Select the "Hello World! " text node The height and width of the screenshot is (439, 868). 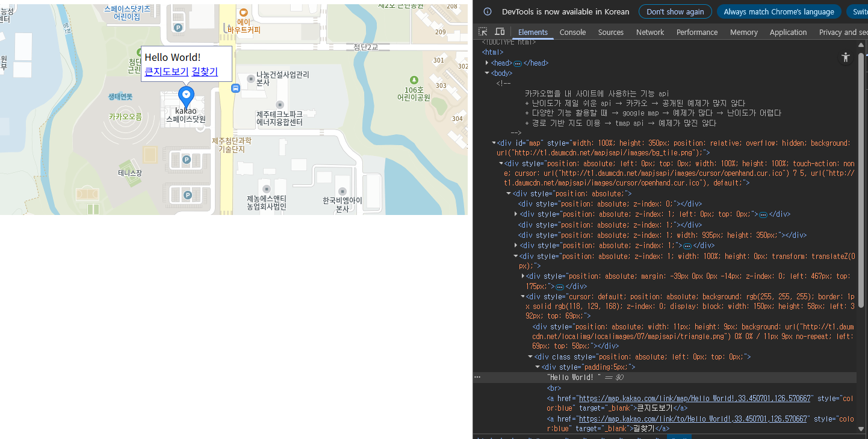pyautogui.click(x=574, y=378)
